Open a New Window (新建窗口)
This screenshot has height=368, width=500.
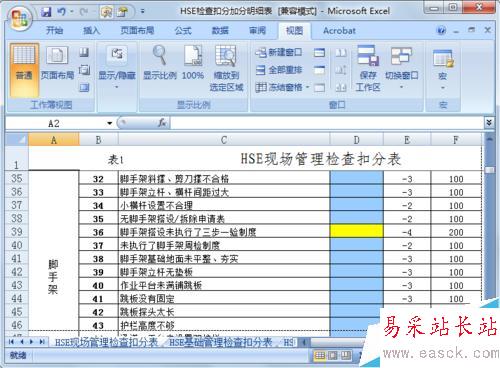pyautogui.click(x=279, y=52)
